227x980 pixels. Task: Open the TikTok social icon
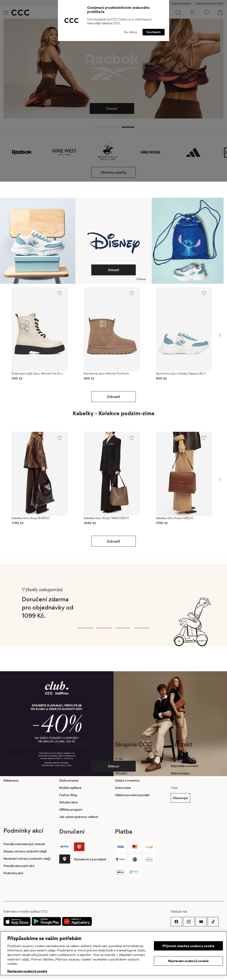click(x=213, y=921)
